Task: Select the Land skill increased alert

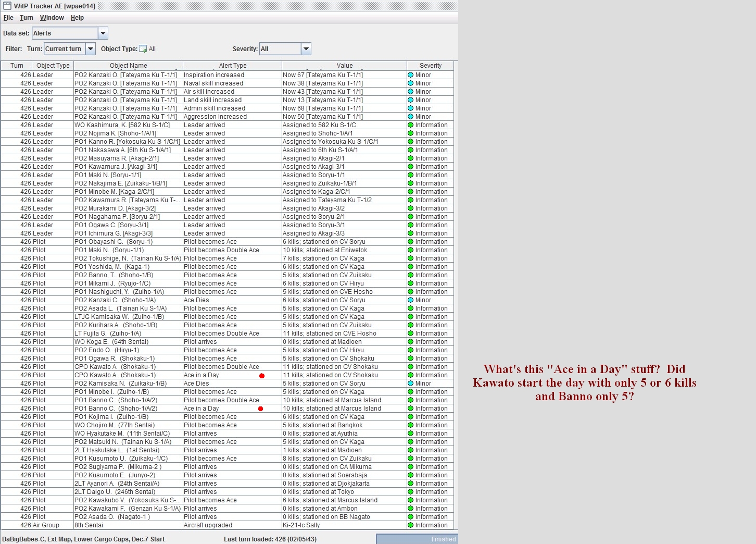Action: click(227, 100)
